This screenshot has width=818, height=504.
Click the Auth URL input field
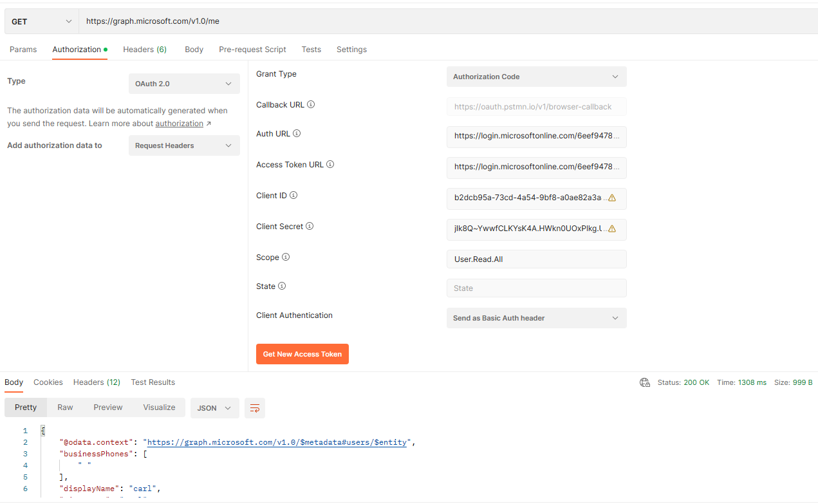[536, 136]
